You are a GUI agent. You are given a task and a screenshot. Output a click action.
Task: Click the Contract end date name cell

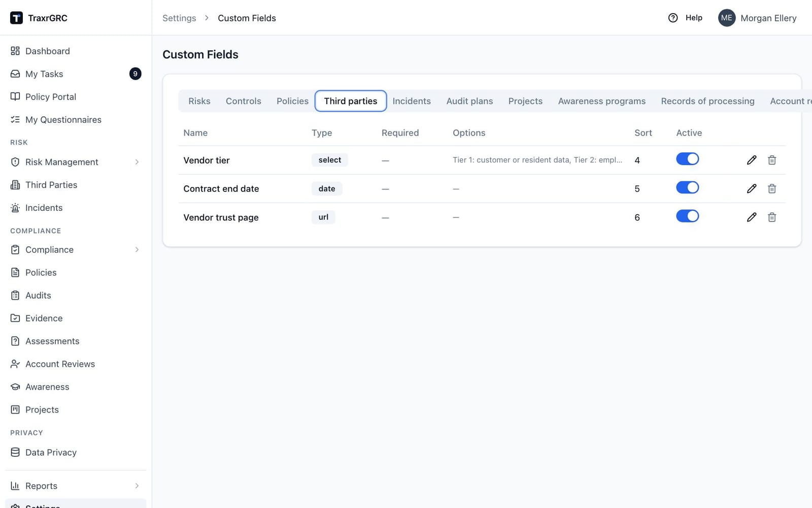[221, 188]
